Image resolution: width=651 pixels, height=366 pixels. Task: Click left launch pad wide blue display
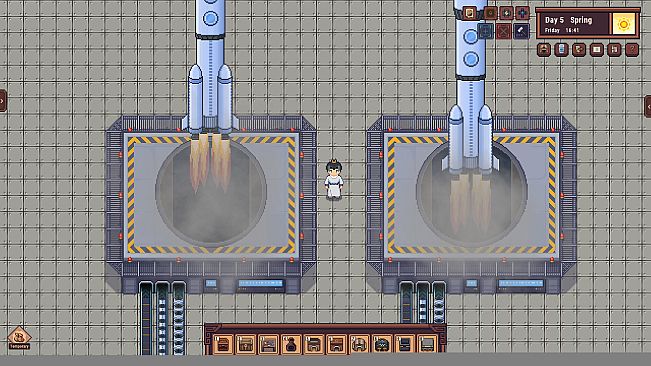tap(260, 283)
